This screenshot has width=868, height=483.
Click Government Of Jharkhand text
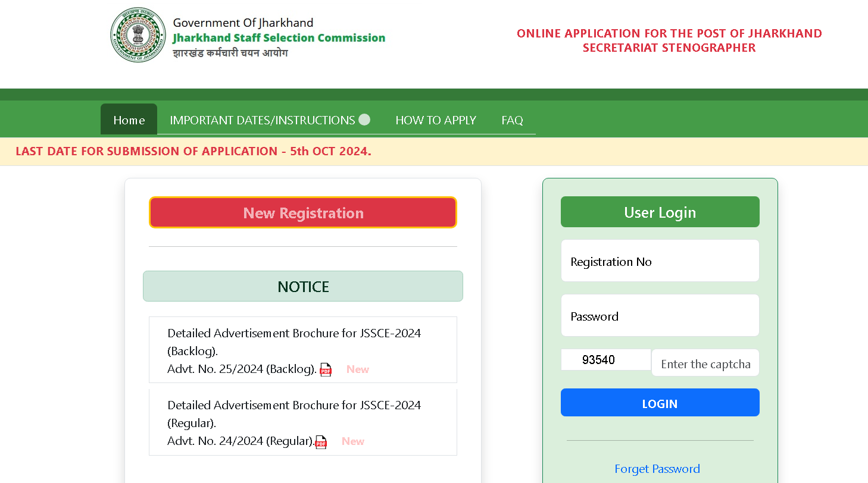coord(243,23)
